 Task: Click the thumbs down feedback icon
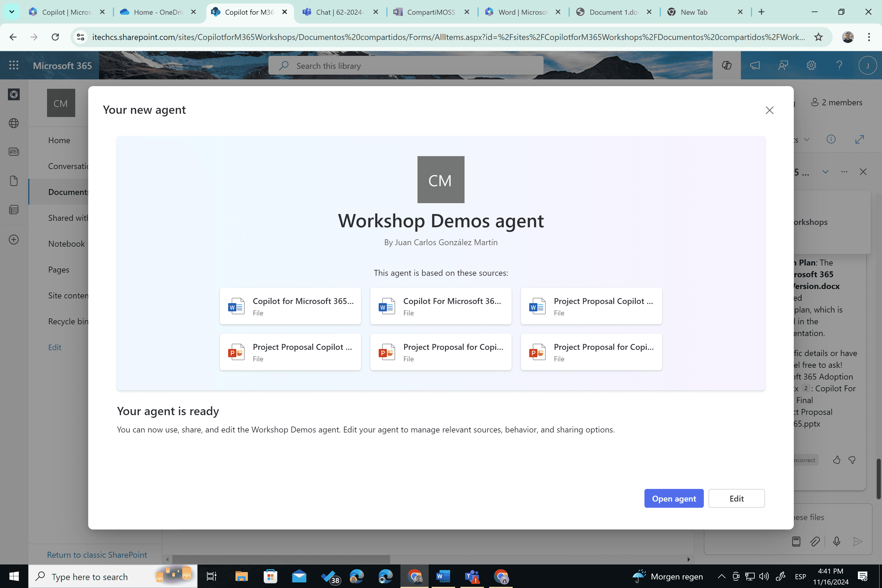pyautogui.click(x=852, y=460)
